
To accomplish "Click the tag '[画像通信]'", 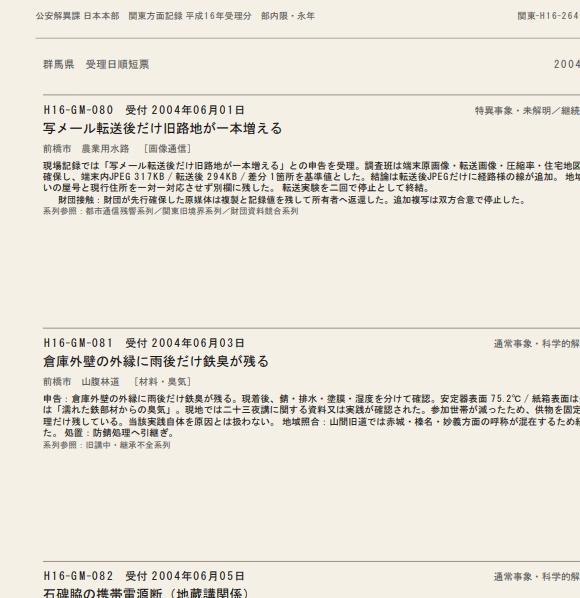I will click(167, 149).
